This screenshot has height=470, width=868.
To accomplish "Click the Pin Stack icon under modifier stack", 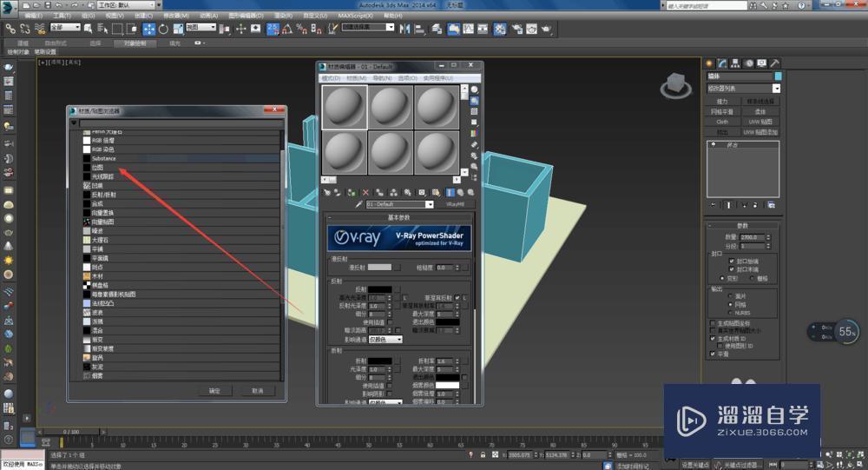I will coord(713,205).
